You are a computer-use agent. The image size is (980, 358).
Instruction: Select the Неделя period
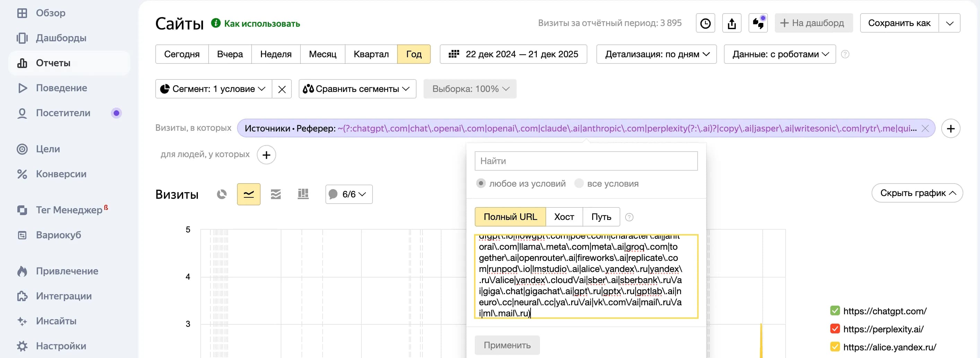pos(276,54)
